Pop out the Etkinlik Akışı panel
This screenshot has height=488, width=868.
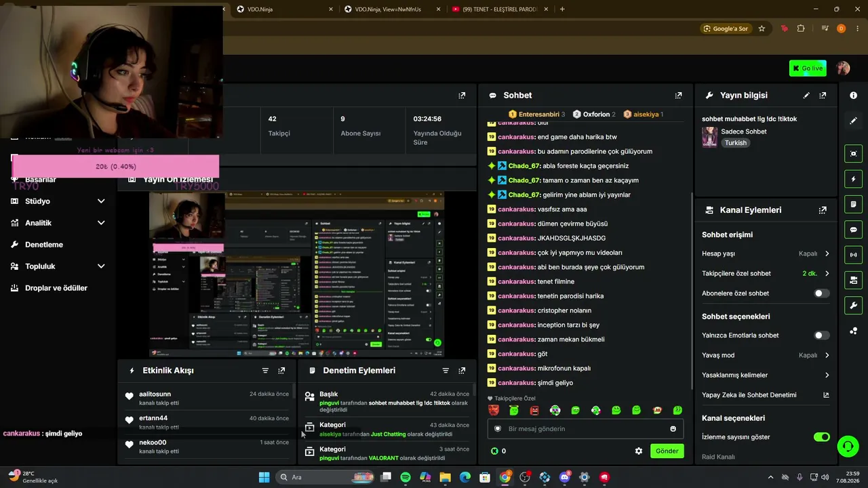click(281, 371)
